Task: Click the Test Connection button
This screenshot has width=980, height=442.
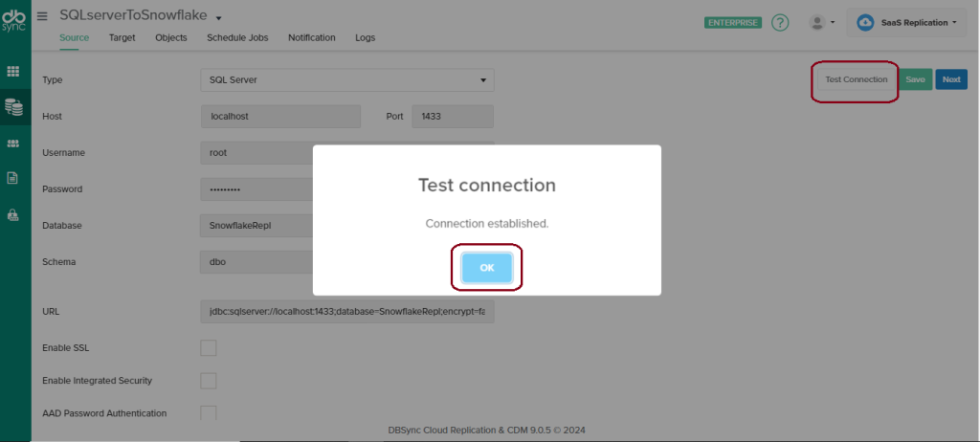Action: click(x=856, y=79)
